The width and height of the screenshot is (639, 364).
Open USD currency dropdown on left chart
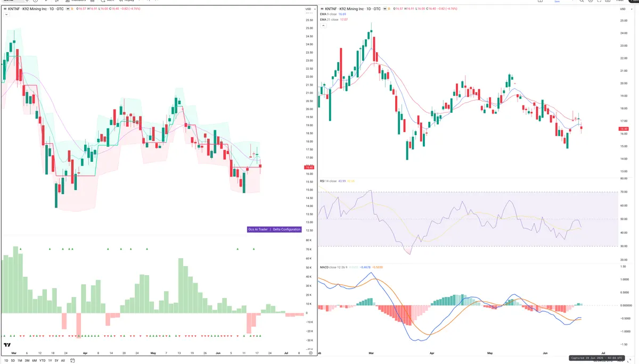pos(310,9)
